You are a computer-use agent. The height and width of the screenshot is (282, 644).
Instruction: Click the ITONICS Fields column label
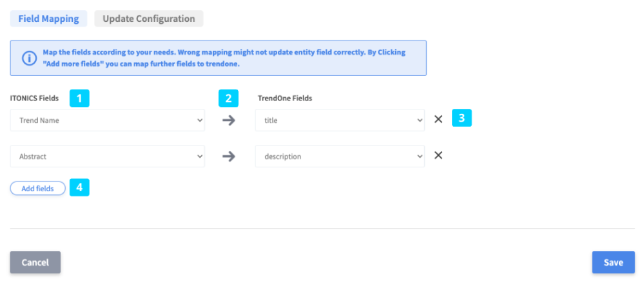(x=35, y=99)
